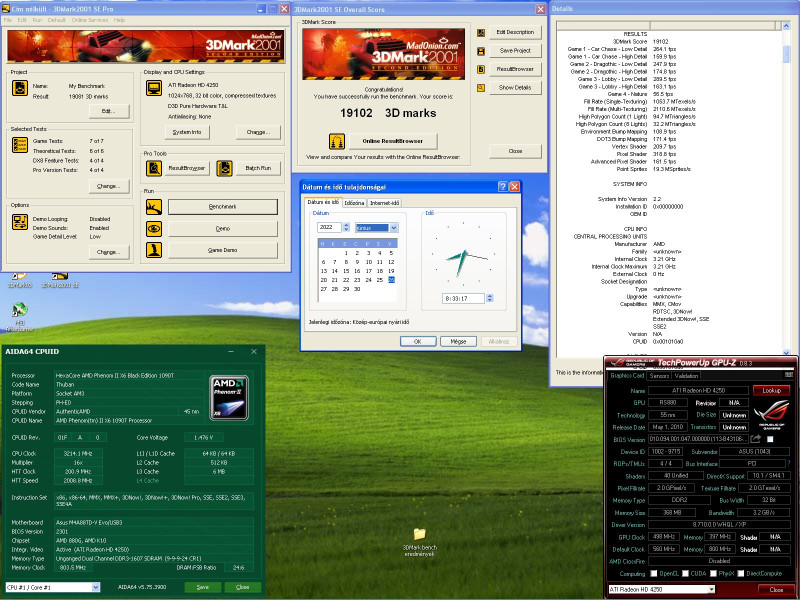The height and width of the screenshot is (600, 800).
Task: Click the eye icon next to Demo
Action: [154, 228]
